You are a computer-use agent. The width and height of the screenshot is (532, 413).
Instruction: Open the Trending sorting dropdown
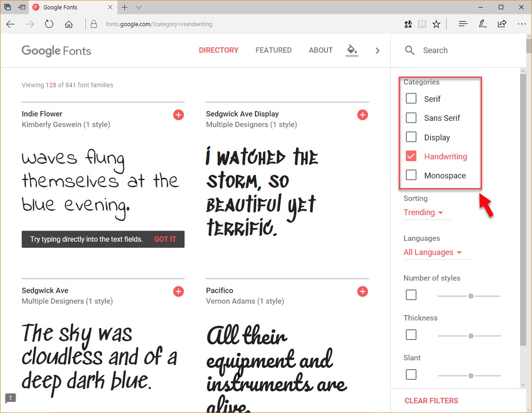423,212
